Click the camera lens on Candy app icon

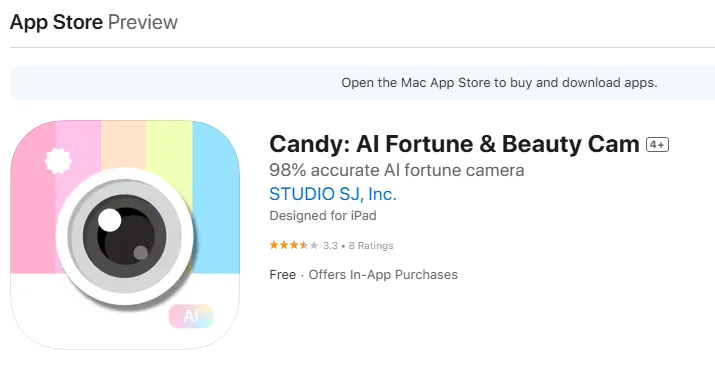click(124, 237)
